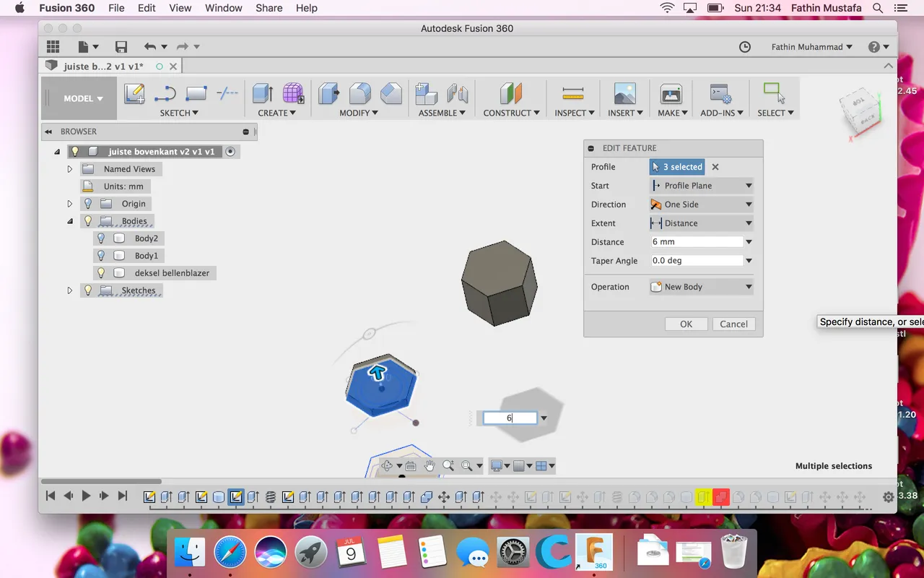Open the Extent Distance dropdown
The width and height of the screenshot is (924, 578).
[x=702, y=223]
